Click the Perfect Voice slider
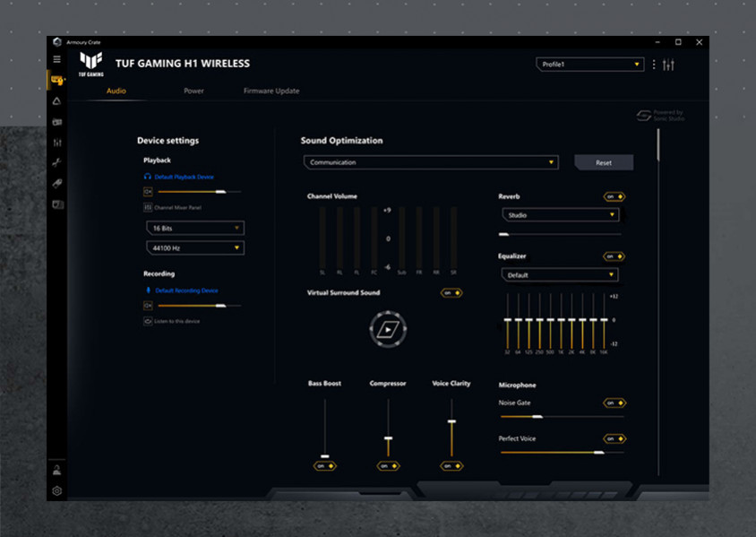756x537 pixels. 563,452
